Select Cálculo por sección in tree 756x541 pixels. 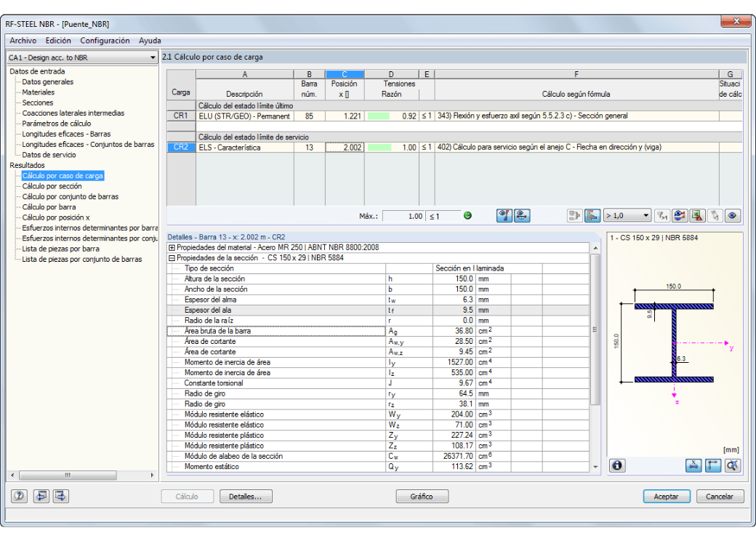(52, 186)
